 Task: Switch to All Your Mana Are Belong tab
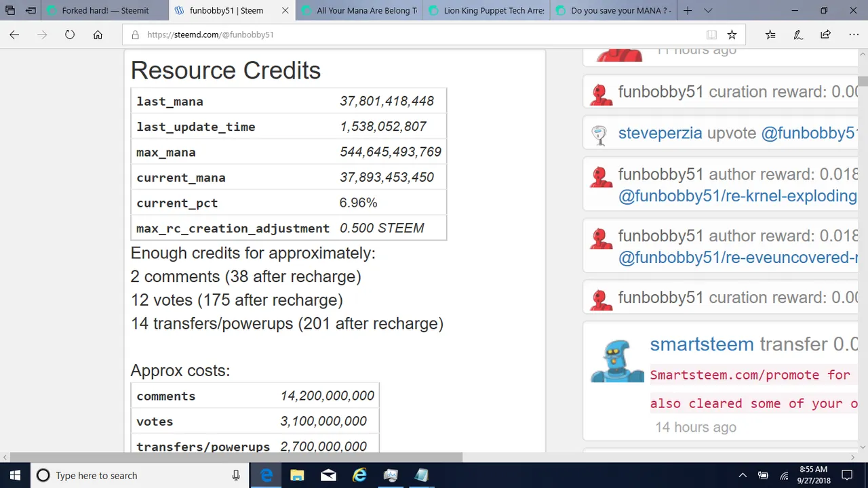point(359,11)
